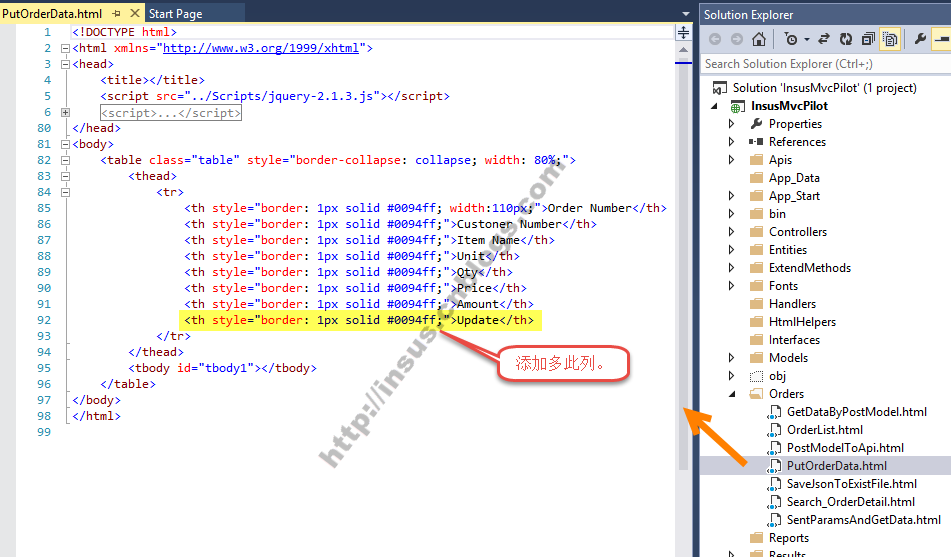Collapse the table fold box on line 82
This screenshot has width=951, height=557.
[x=65, y=160]
